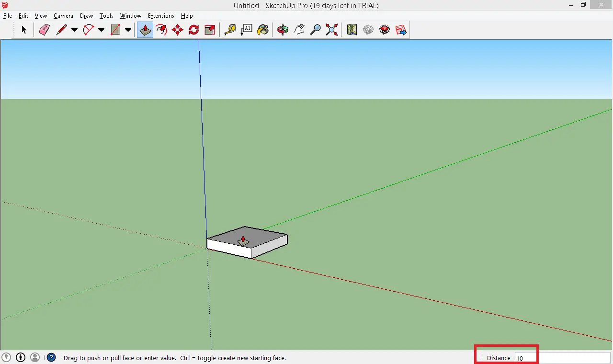This screenshot has width=613, height=364.
Task: Select the Paint Bucket tool
Action: (262, 30)
